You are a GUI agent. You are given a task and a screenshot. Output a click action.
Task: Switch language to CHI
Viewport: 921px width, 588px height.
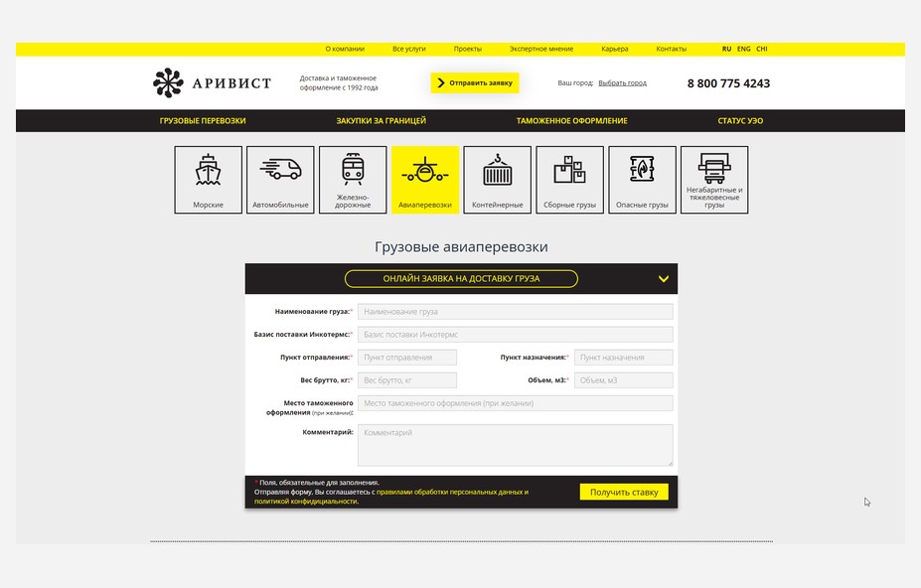coord(762,49)
